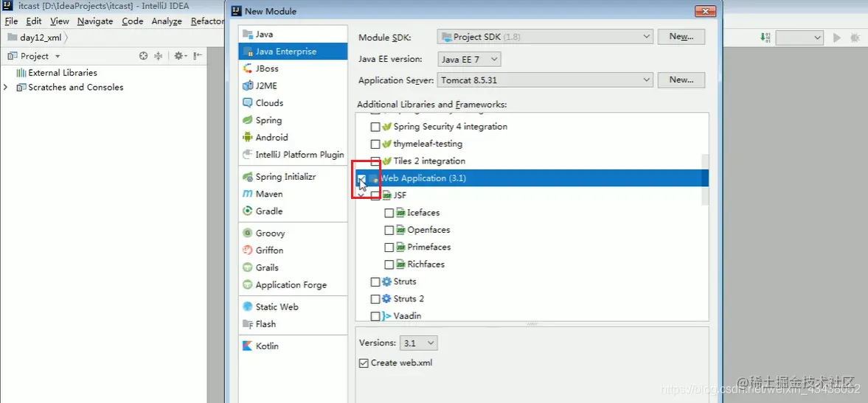Open the Edit menu
The image size is (868, 403).
pos(34,21)
